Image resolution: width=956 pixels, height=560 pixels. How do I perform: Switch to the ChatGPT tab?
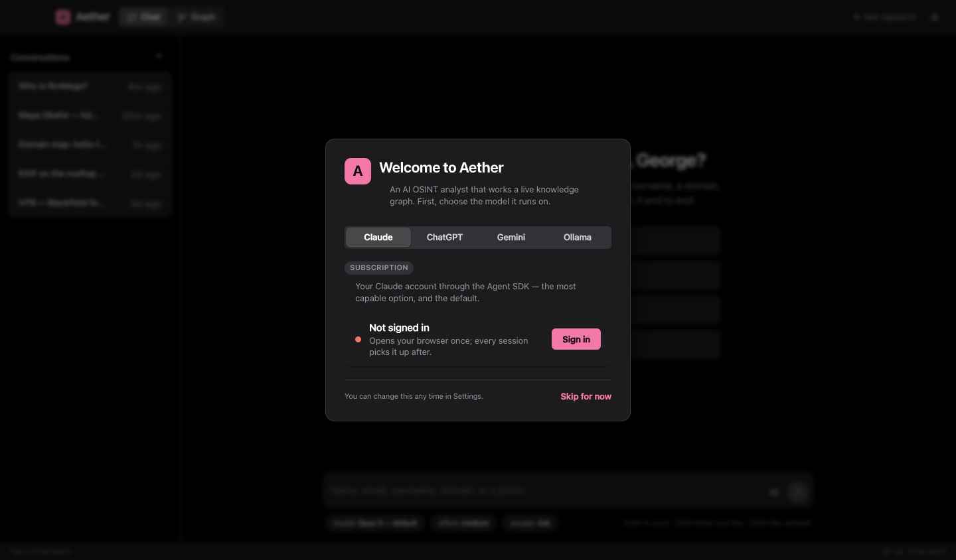(x=445, y=238)
